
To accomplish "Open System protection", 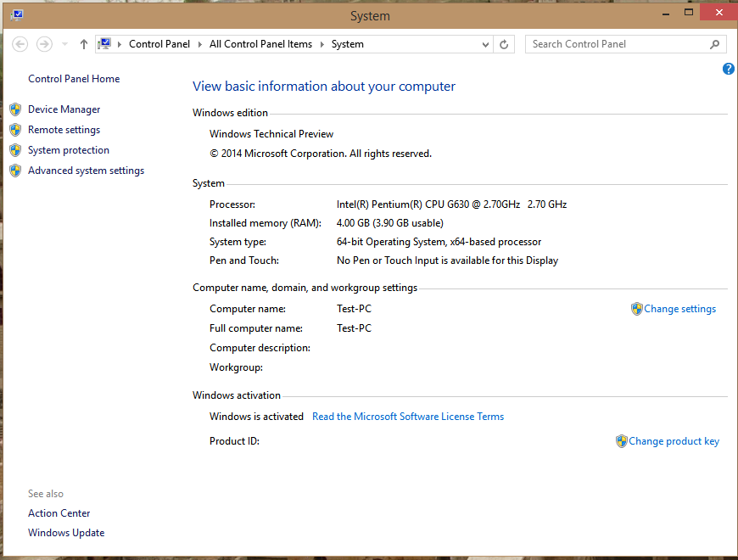I will click(x=69, y=150).
